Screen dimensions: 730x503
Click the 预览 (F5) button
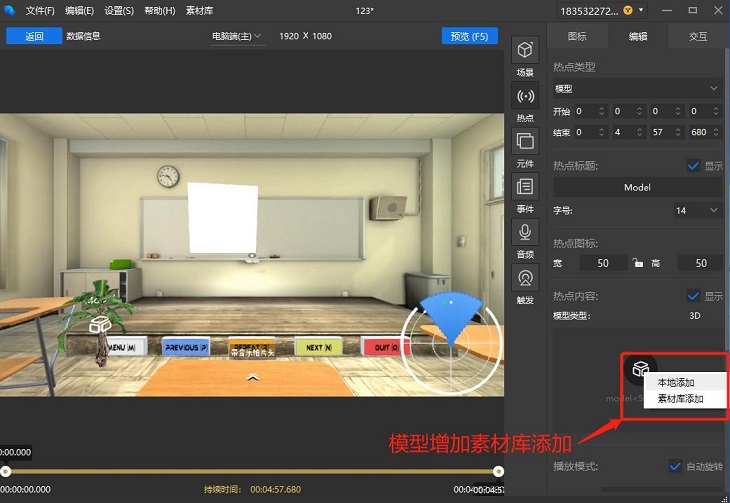coord(469,36)
